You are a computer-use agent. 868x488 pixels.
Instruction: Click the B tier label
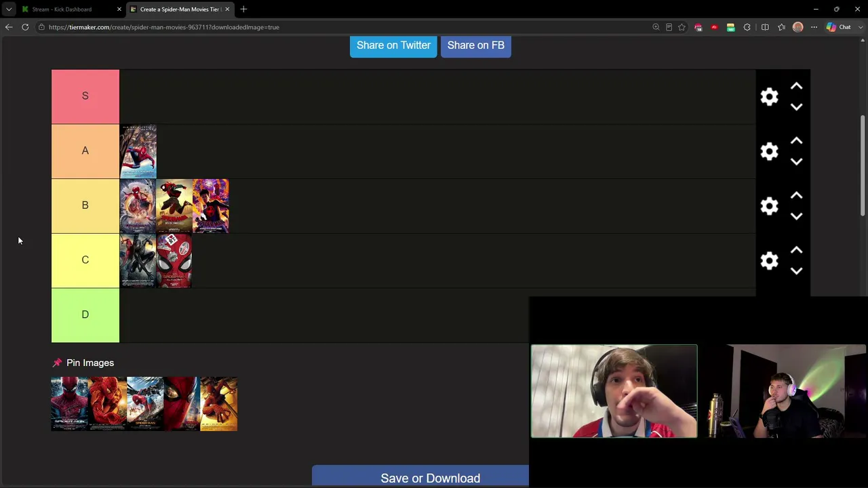85,205
